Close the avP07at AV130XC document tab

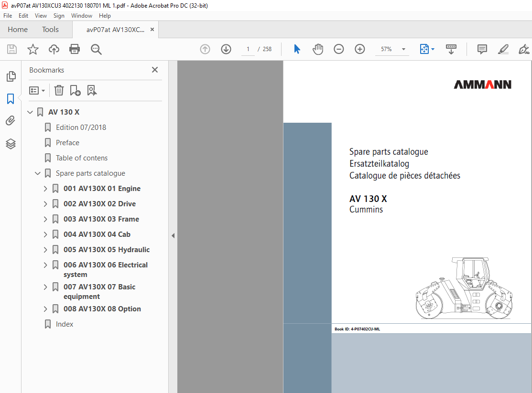152,30
